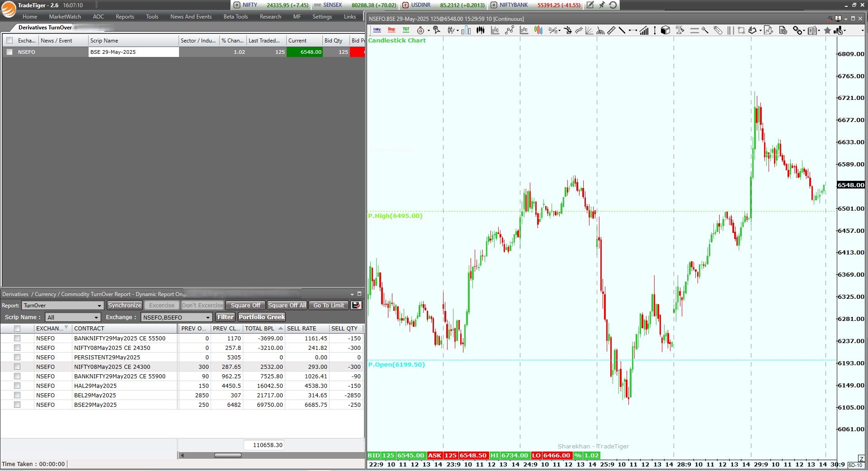Click the star favorites icon
The width and height of the screenshot is (868, 471).
pos(827,30)
